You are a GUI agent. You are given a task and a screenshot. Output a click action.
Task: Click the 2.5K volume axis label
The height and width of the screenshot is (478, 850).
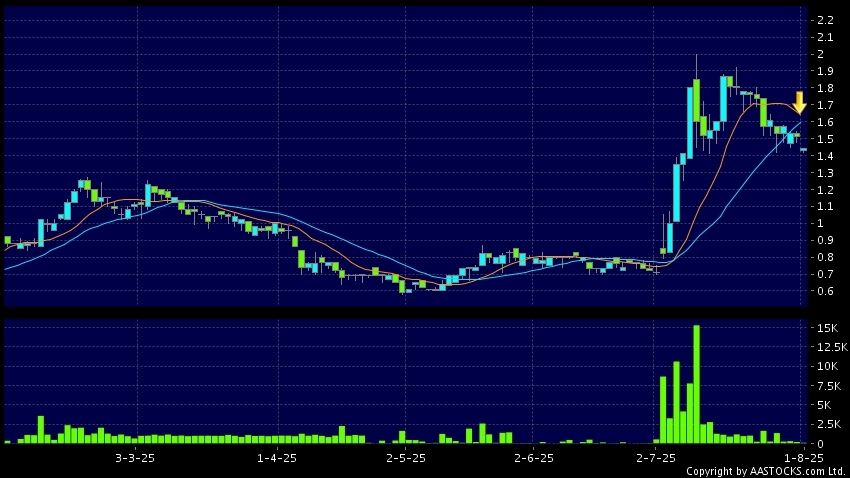pyautogui.click(x=829, y=424)
